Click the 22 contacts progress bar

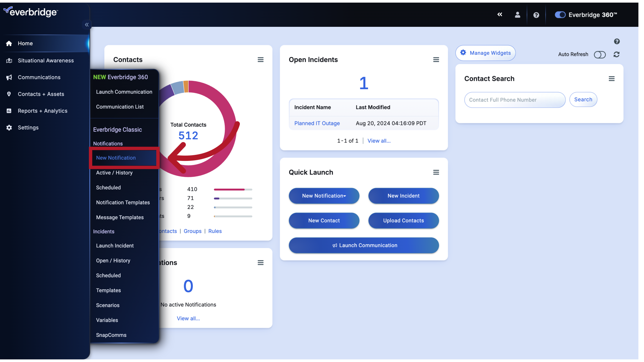(x=233, y=207)
